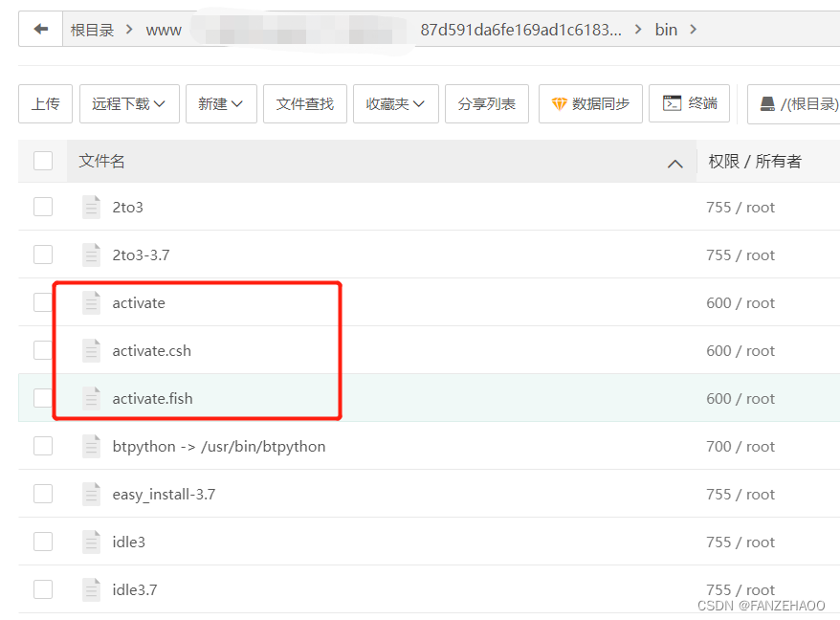Click the file icon next to 2to3
Screen dimensions: 840x620
click(91, 208)
